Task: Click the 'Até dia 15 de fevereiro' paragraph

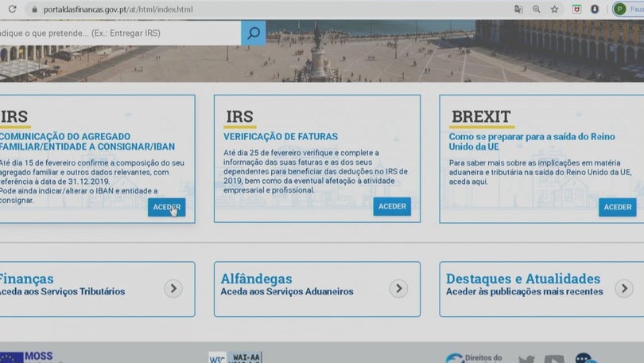Action: point(92,181)
